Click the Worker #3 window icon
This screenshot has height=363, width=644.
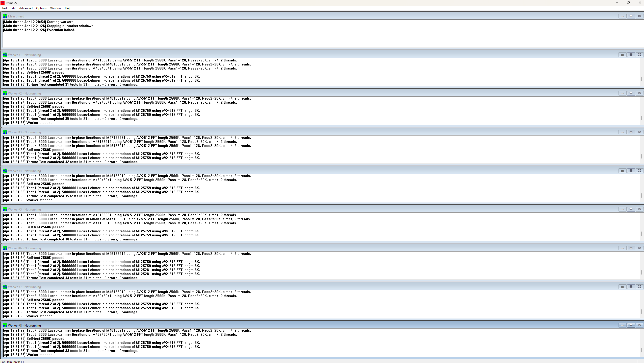pos(5,132)
